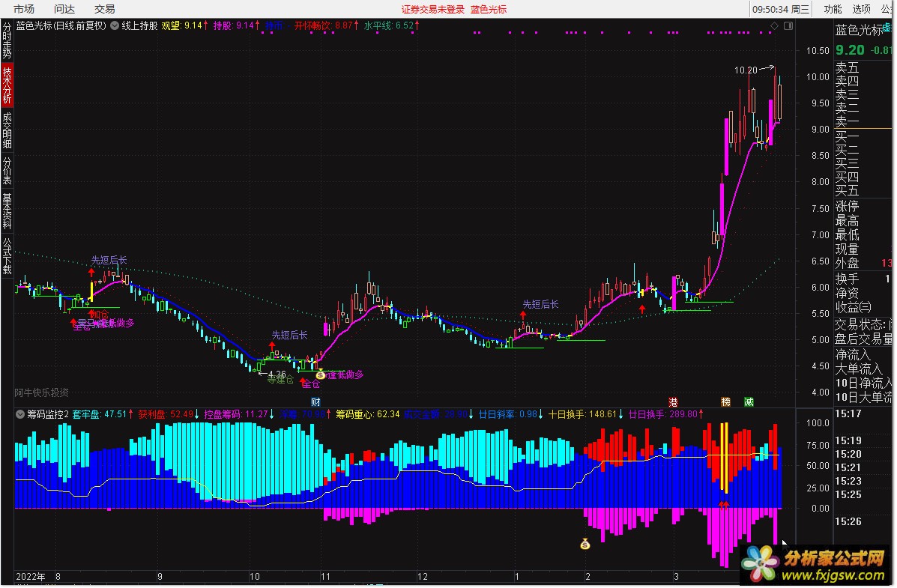Image resolution: width=897 pixels, height=588 pixels.
Task: Click the red 港 marker icon
Action: [x=674, y=402]
